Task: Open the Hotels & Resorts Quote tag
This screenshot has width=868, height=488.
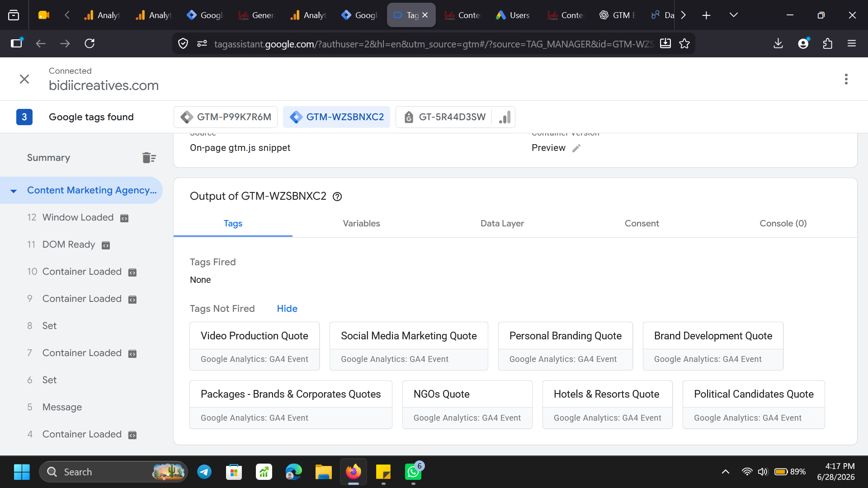Action: point(607,405)
